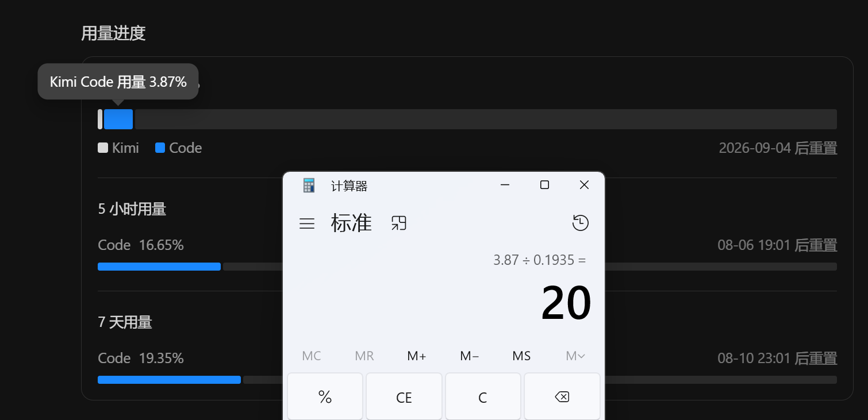
Task: Click the 7 天用量 progress bar
Action: pyautogui.click(x=467, y=380)
